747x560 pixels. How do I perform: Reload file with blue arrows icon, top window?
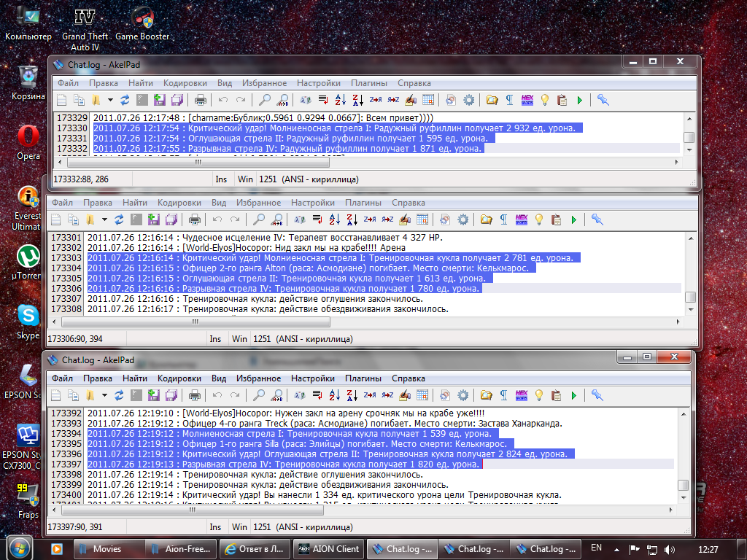[x=125, y=100]
